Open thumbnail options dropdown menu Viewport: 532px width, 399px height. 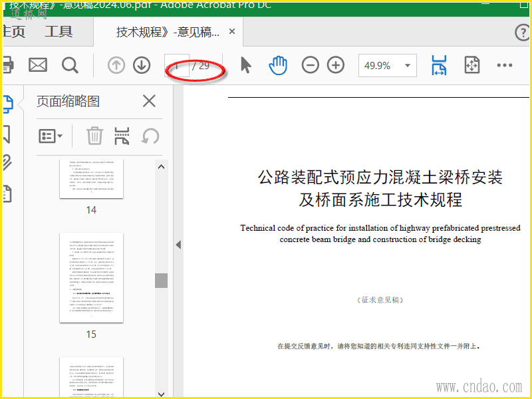coord(51,136)
